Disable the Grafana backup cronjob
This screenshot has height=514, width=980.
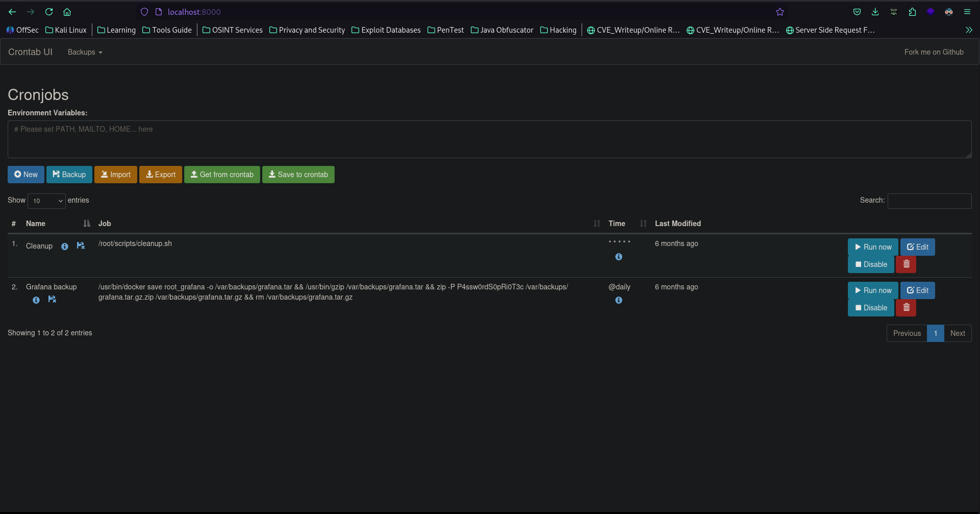pos(870,308)
